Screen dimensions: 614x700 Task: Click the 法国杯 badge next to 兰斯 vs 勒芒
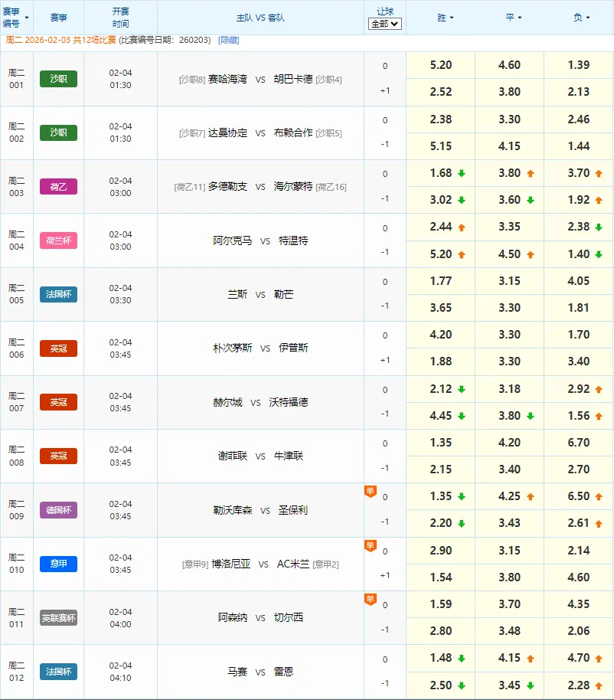[x=58, y=294]
